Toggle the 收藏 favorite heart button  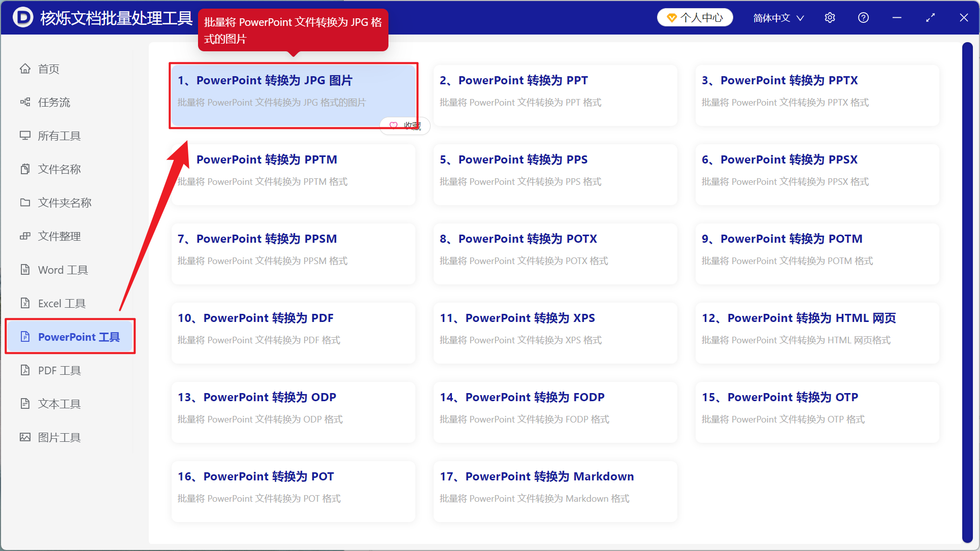click(x=405, y=125)
